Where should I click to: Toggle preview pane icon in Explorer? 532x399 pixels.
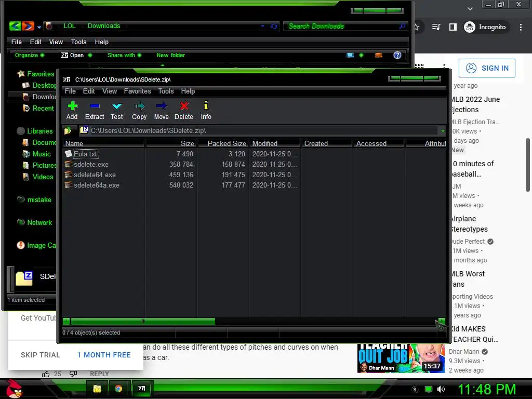[379, 55]
